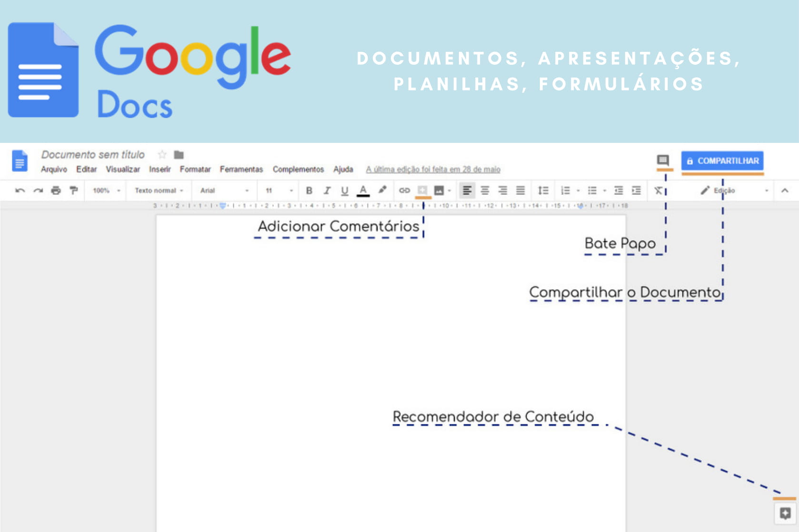799x532 pixels.
Task: Click the decrease indent icon
Action: (x=619, y=191)
